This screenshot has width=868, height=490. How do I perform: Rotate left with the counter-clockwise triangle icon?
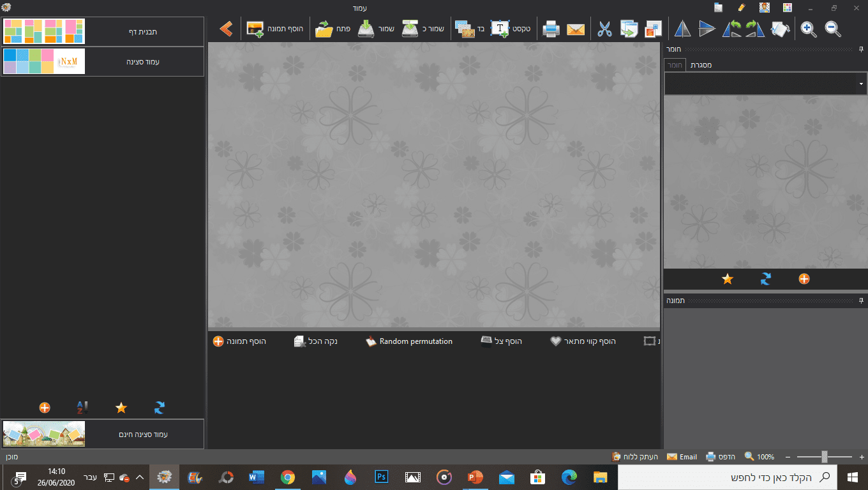pos(731,29)
